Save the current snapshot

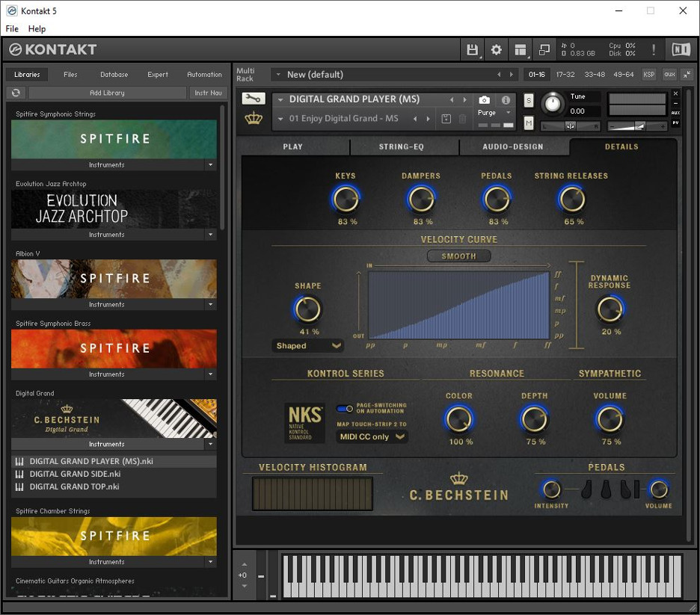(x=446, y=119)
